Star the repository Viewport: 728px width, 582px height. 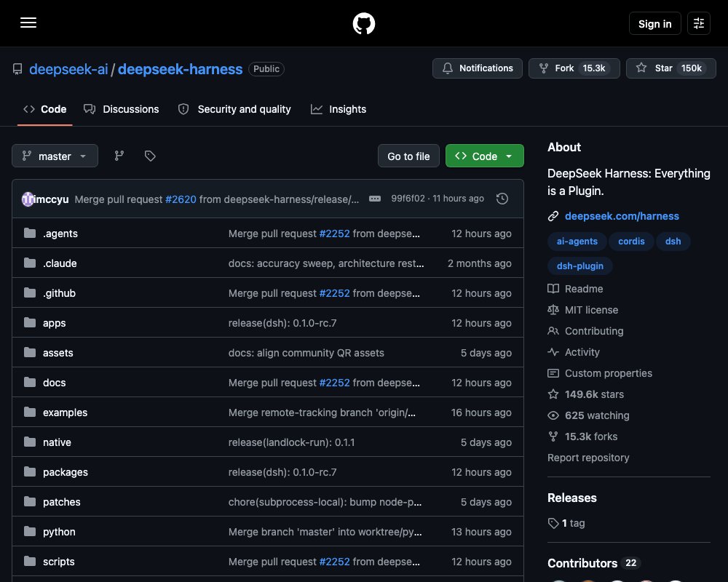(x=671, y=68)
